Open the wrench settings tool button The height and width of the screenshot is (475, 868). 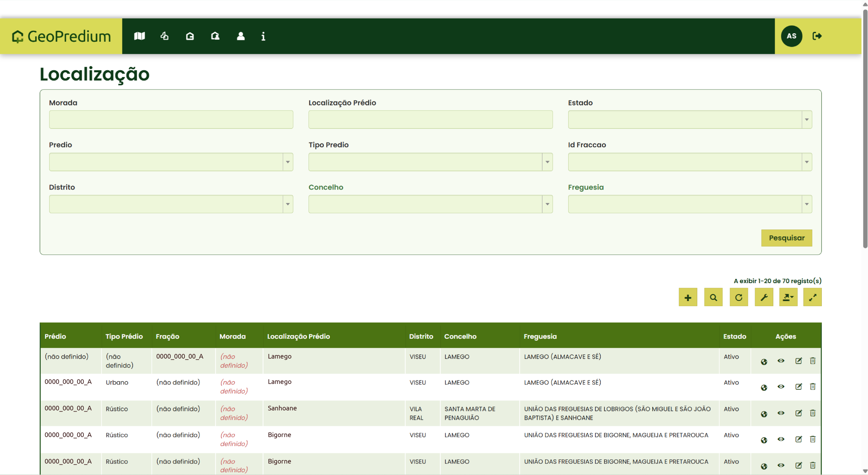coord(764,297)
